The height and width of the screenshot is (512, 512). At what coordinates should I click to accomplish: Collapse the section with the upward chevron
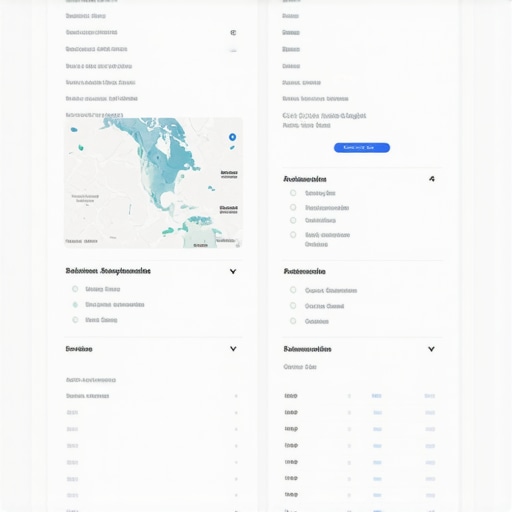point(432,179)
